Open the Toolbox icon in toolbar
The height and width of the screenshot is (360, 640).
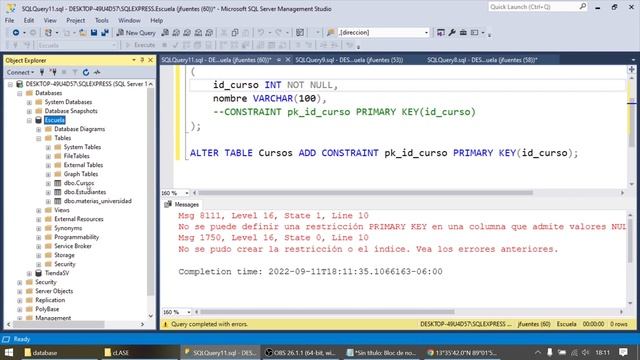(x=463, y=33)
